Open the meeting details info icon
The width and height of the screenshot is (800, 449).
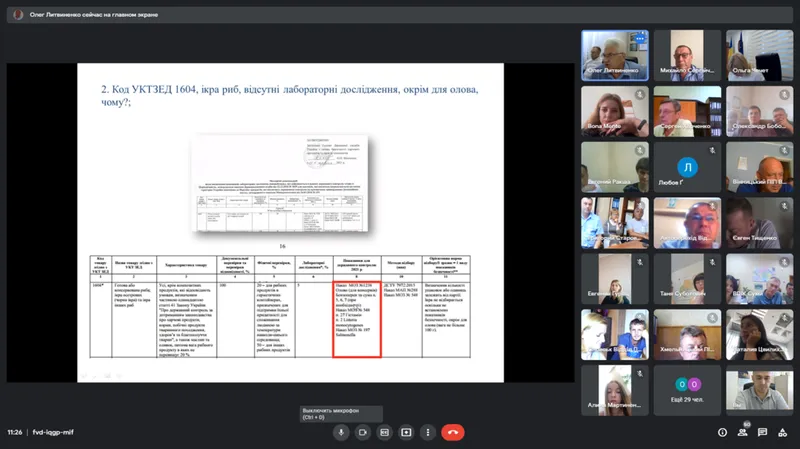click(x=722, y=432)
